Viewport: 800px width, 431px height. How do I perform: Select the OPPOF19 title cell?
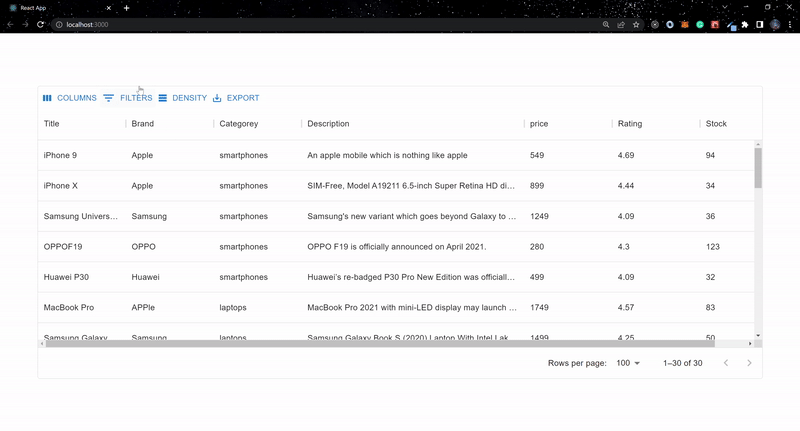pyautogui.click(x=63, y=246)
